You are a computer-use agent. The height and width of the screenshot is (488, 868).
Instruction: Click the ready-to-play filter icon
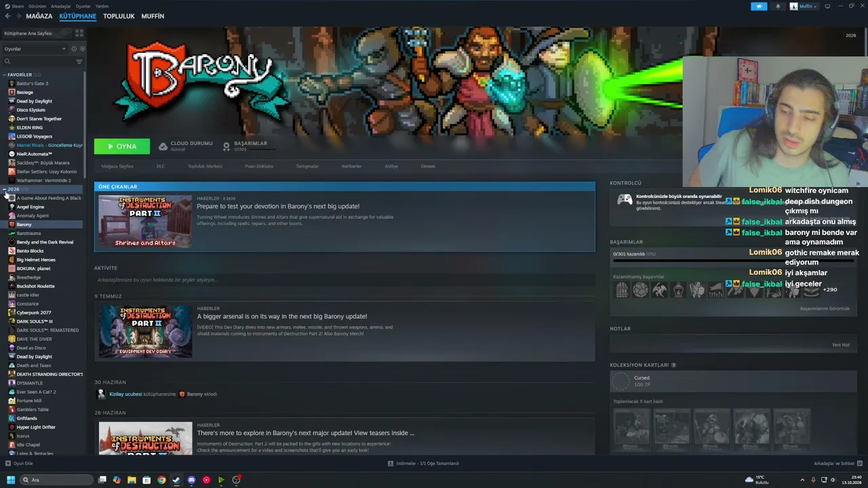pos(83,49)
